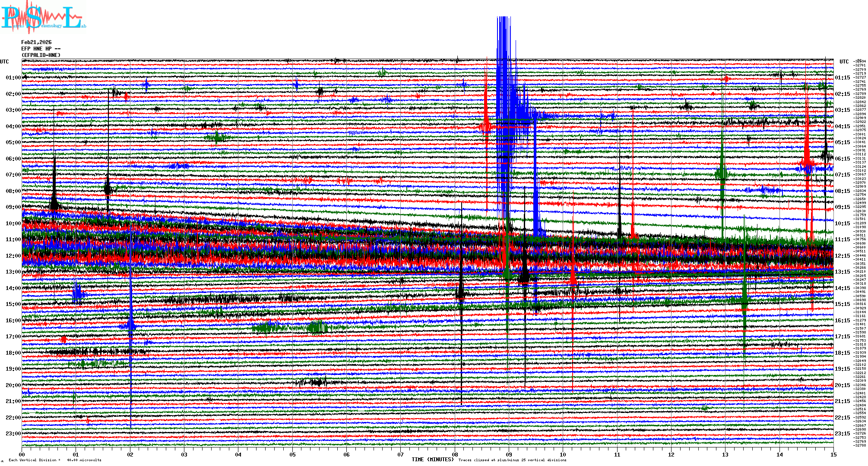
Task: Click the PSL Seismology Lab logo
Action: [43, 17]
